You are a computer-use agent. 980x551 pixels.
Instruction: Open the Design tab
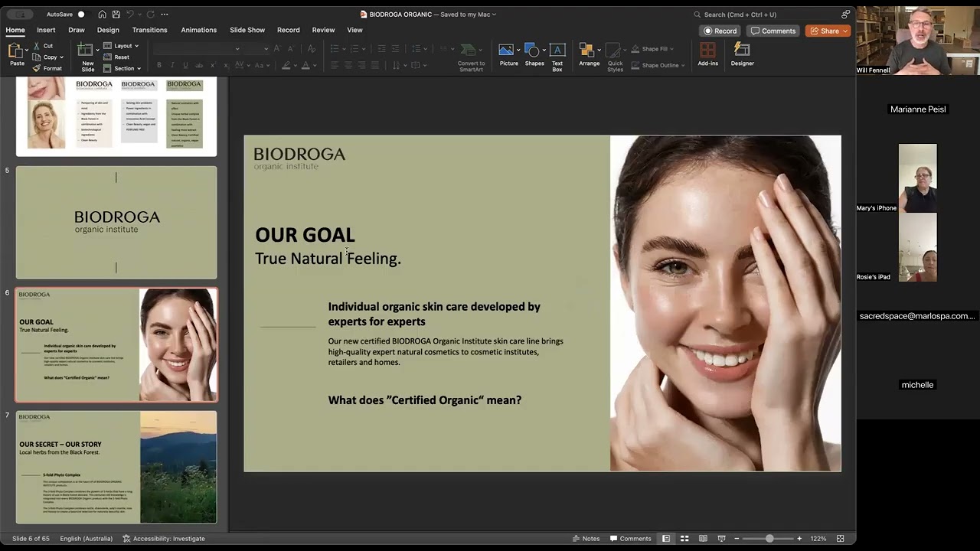(108, 30)
